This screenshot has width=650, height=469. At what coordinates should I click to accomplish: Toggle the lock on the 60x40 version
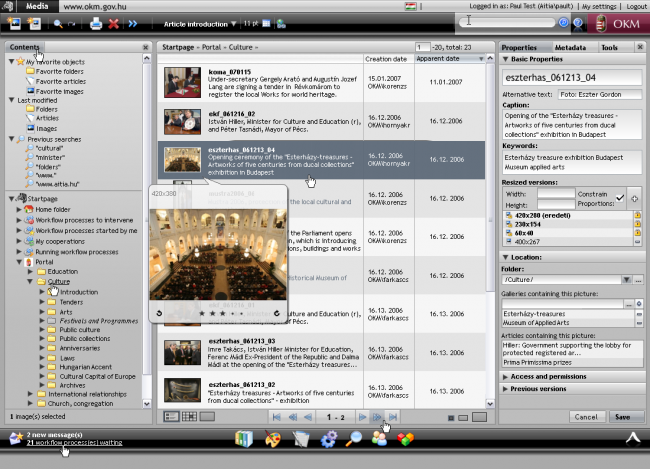pyautogui.click(x=638, y=233)
